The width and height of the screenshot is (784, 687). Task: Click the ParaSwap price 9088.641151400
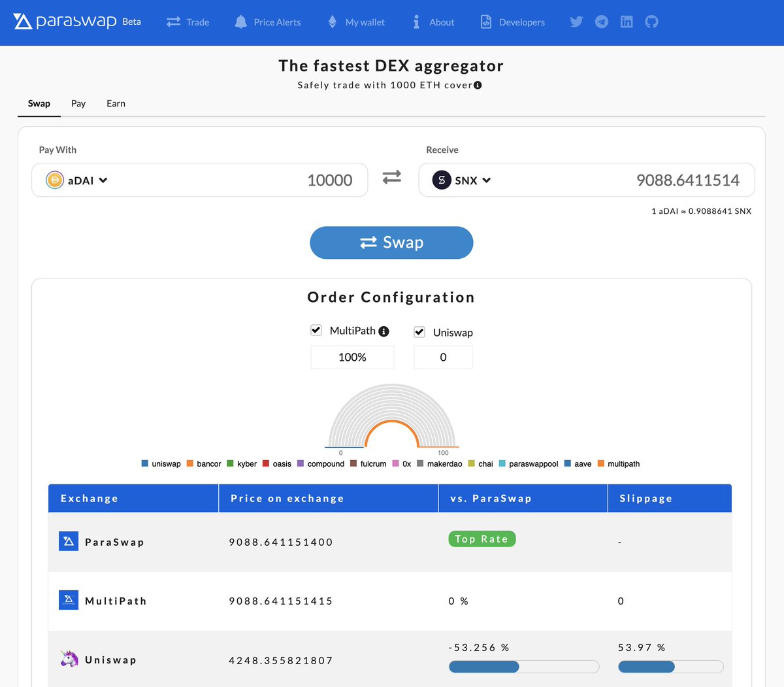[281, 542]
